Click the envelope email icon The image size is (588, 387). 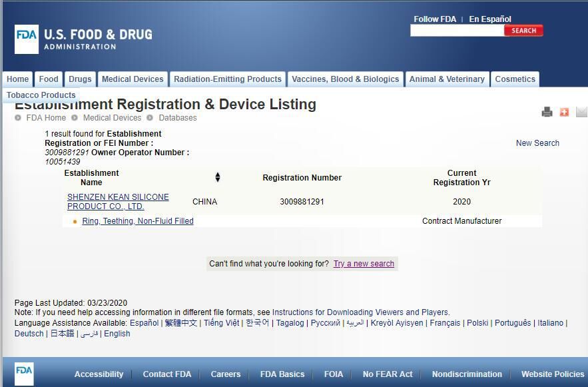(x=581, y=112)
